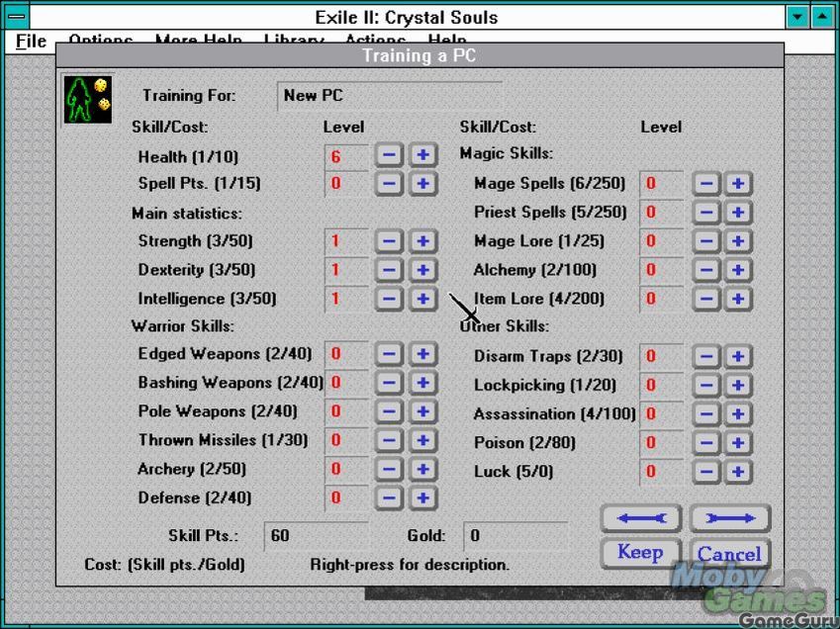Image resolution: width=840 pixels, height=629 pixels.
Task: Remove a point from Item Lore
Action: (x=706, y=299)
